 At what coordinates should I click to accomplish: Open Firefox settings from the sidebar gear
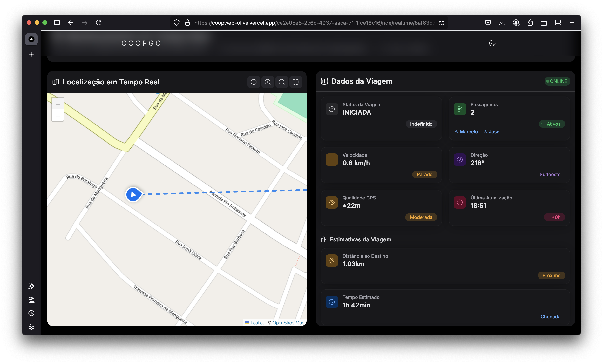pyautogui.click(x=31, y=327)
